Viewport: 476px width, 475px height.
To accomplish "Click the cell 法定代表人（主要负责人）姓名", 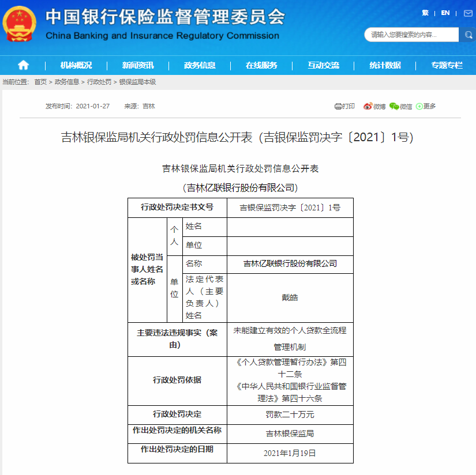I will click(x=205, y=297).
